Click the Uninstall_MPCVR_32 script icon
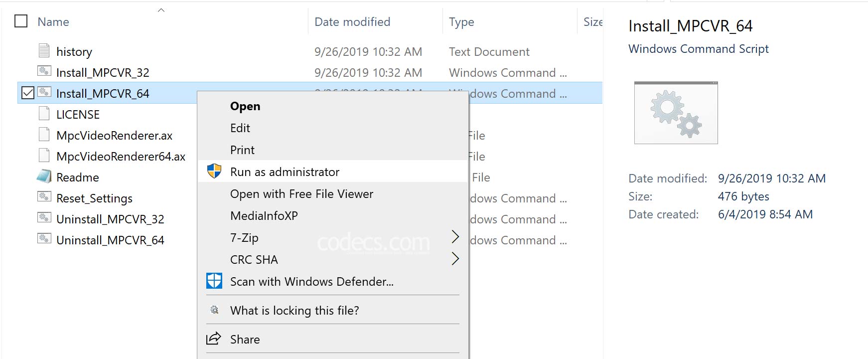The width and height of the screenshot is (868, 359). pyautogui.click(x=44, y=217)
